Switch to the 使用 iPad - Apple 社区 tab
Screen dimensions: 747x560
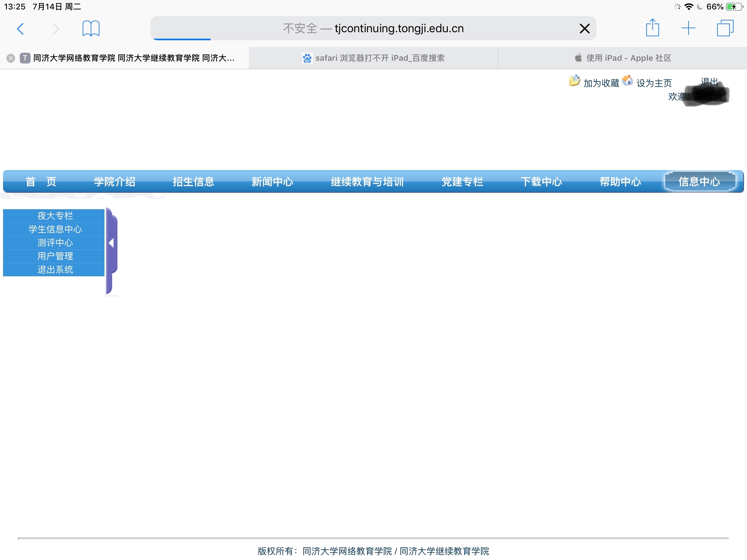[622, 58]
